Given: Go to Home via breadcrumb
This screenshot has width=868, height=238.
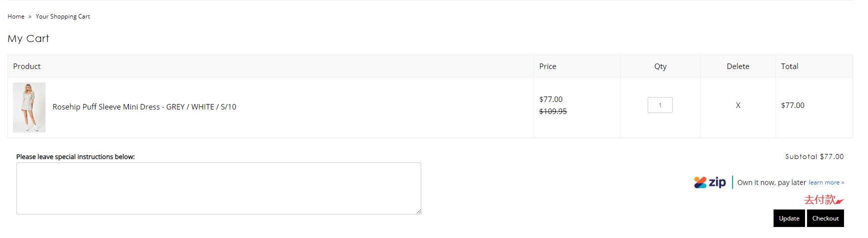Looking at the screenshot, I should [16, 16].
